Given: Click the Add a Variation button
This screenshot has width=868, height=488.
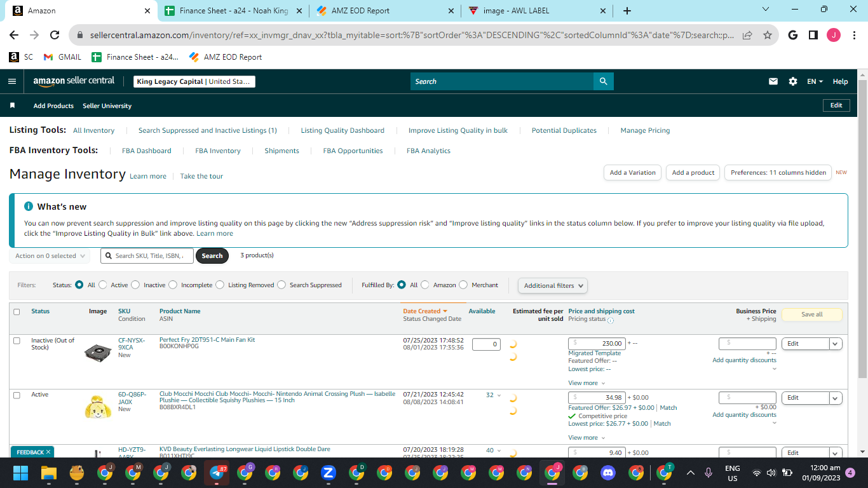Looking at the screenshot, I should pyautogui.click(x=632, y=173).
